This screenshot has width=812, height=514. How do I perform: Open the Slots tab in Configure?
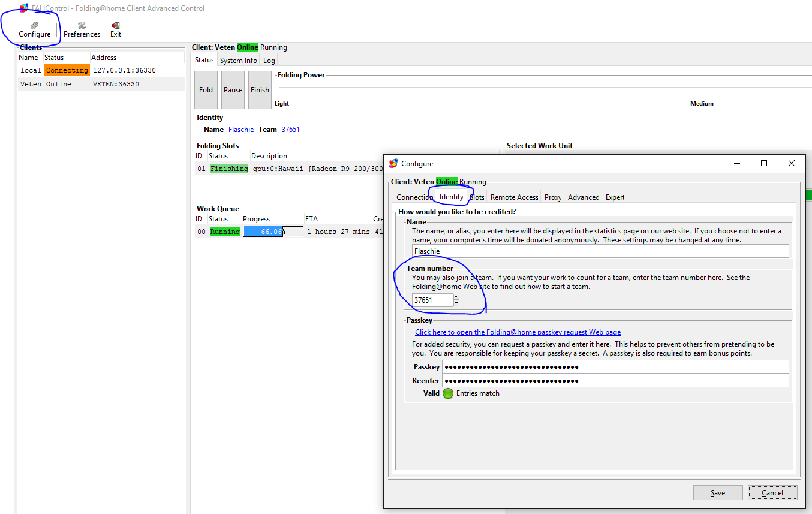(x=477, y=197)
